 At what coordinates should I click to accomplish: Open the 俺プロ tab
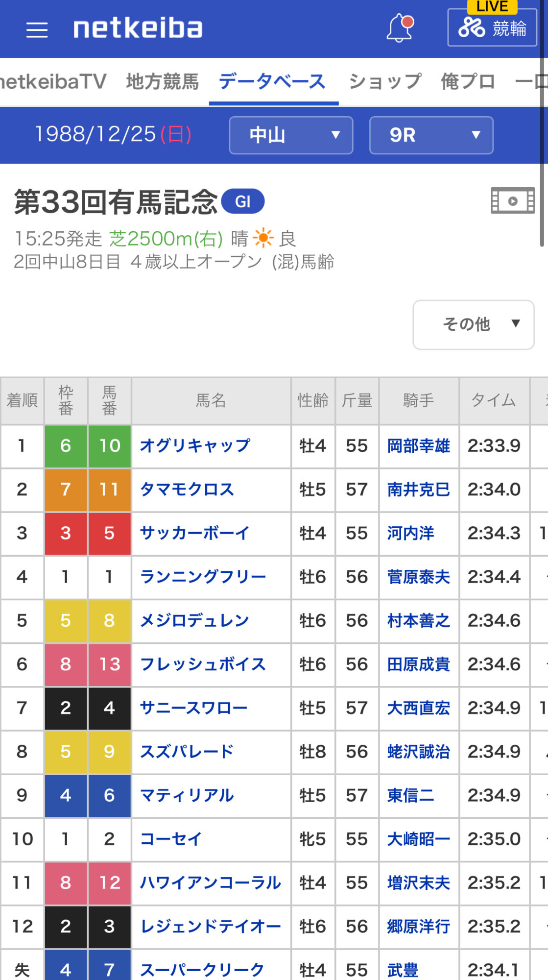[468, 82]
